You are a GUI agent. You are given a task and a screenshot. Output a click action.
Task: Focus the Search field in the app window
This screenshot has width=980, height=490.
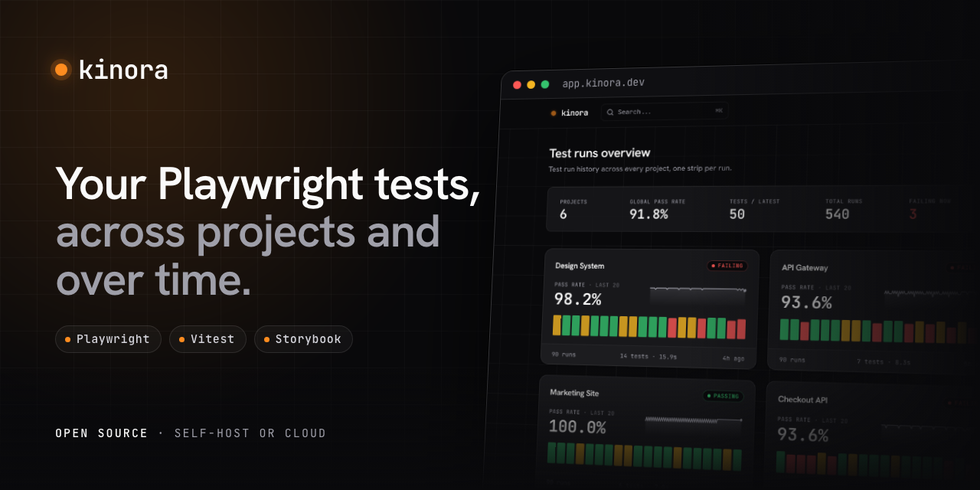(x=664, y=112)
